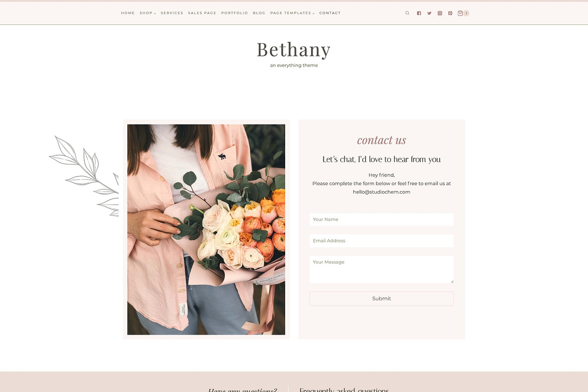Focus the Email Address field
This screenshot has width=588, height=392.
[382, 241]
